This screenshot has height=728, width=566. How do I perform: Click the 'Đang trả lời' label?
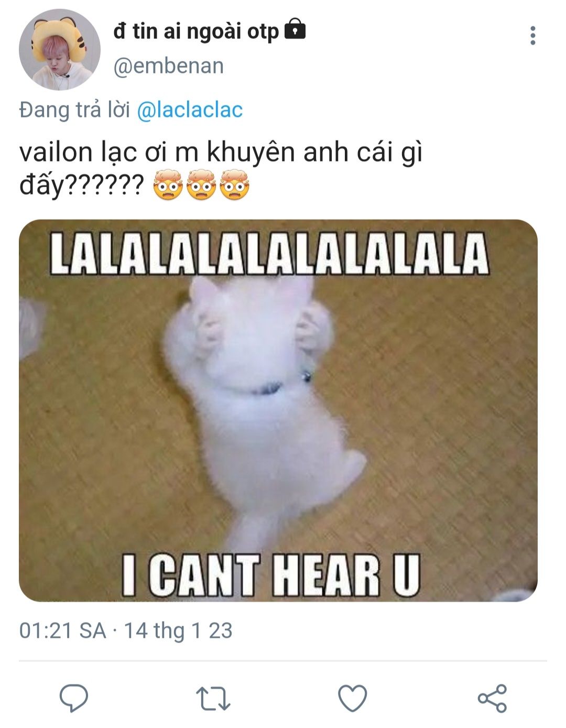(x=74, y=110)
